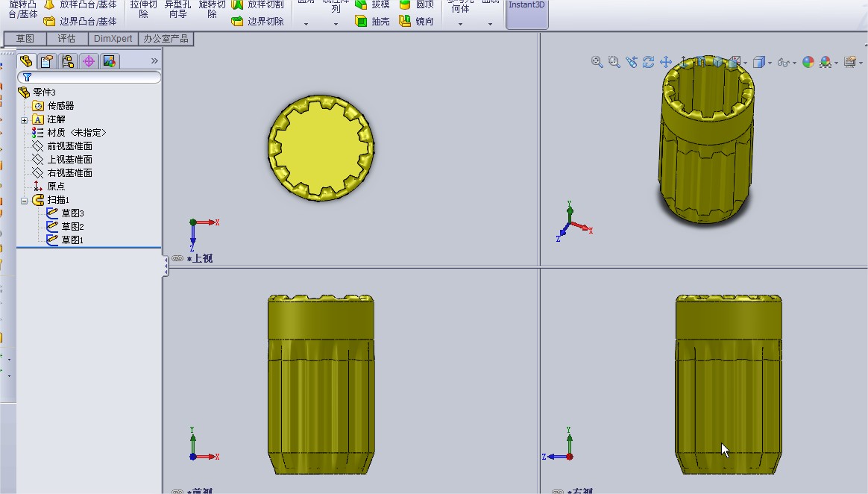
Task: Open the DisplayManager tab icon
Action: pos(110,61)
